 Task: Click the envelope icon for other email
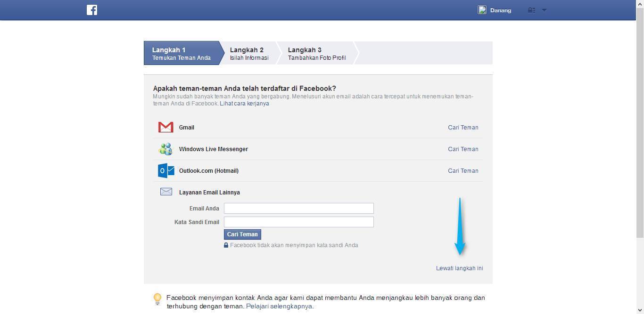(166, 192)
